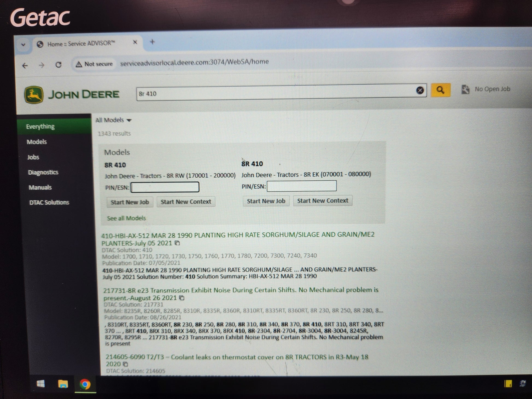532x399 pixels.
Task: Close the Service ADVISOR tab
Action: point(135,42)
